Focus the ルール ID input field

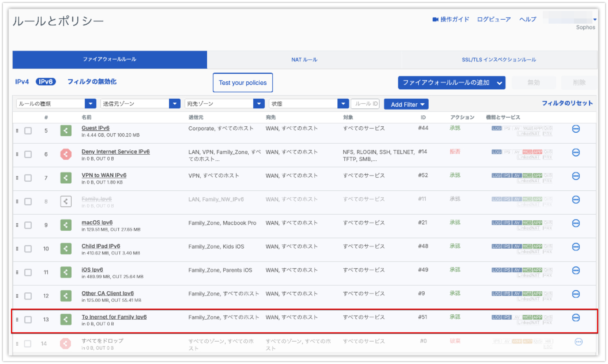[365, 104]
